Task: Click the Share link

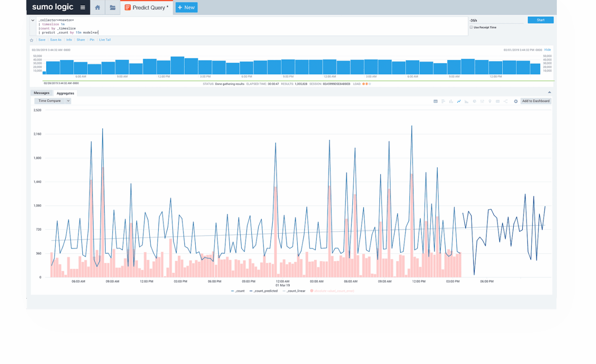Action: [81, 40]
